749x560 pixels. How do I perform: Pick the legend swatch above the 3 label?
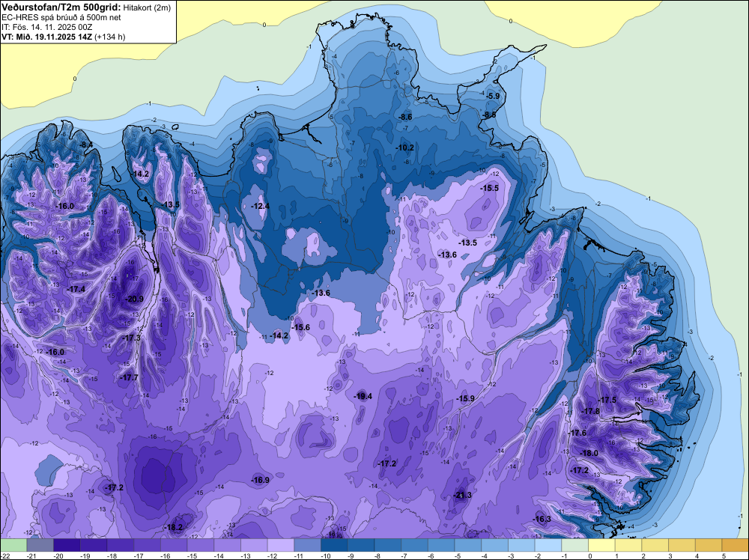682,545
